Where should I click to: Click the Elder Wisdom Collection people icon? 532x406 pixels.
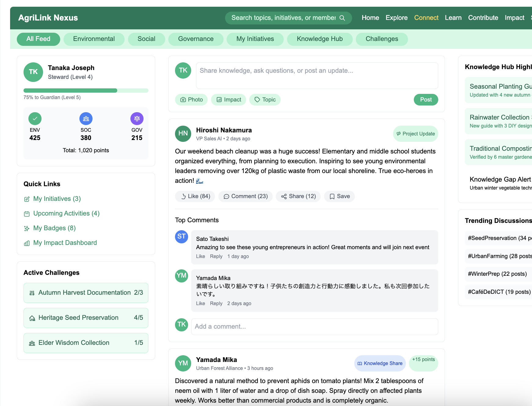tap(32, 343)
